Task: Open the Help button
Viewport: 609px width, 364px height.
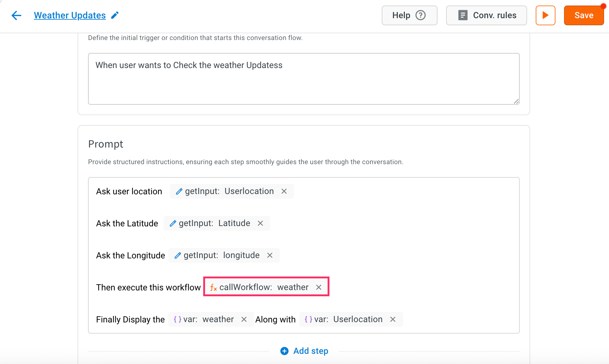Action: tap(409, 15)
